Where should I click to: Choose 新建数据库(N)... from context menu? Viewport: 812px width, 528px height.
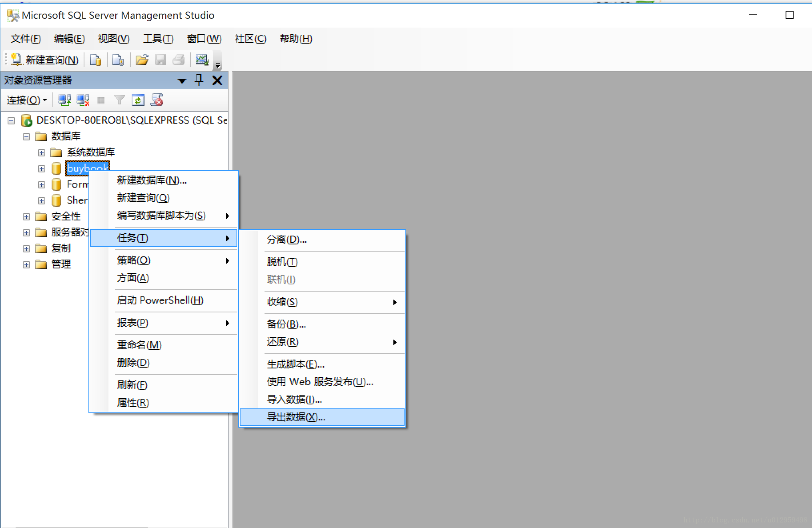point(164,180)
